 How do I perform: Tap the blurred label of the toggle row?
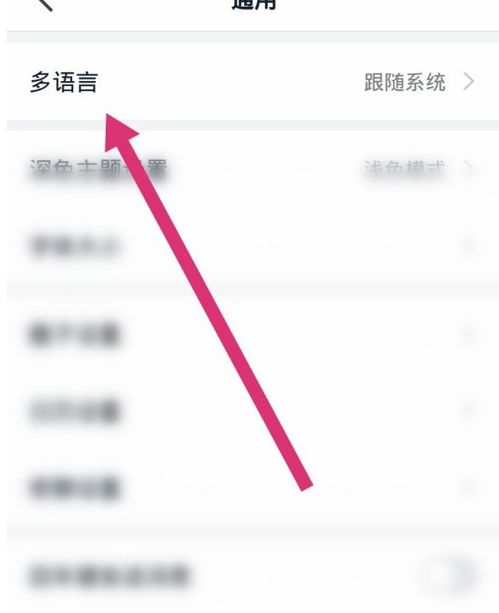[x=110, y=575]
